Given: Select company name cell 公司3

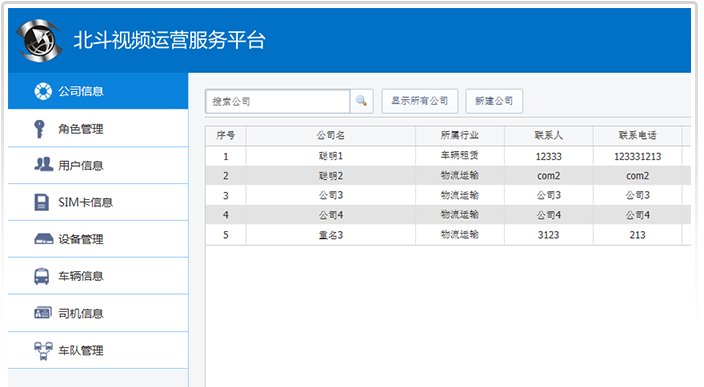Looking at the screenshot, I should (331, 195).
